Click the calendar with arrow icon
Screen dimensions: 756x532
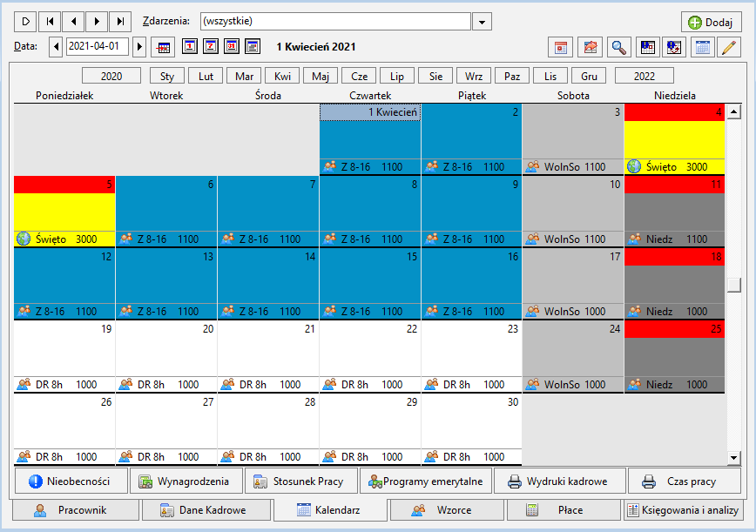point(674,47)
